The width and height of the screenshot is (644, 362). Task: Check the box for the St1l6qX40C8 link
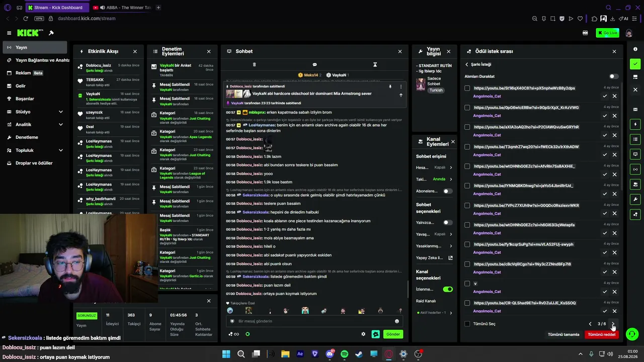(x=467, y=88)
